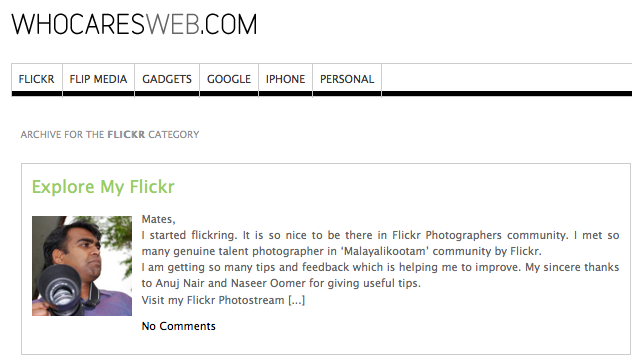Viewport: 632px width, 362px height.
Task: Click 'Visit my Flickr Photostream' text
Action: (x=213, y=300)
